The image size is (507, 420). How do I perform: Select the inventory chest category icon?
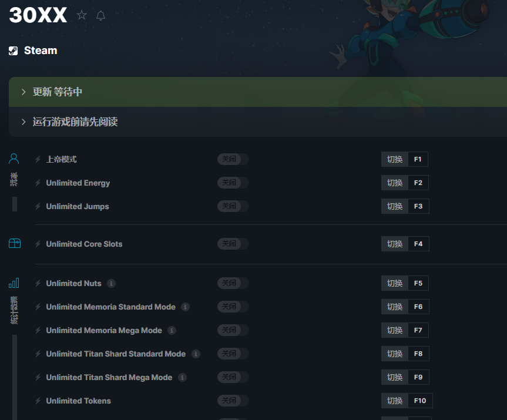click(15, 243)
